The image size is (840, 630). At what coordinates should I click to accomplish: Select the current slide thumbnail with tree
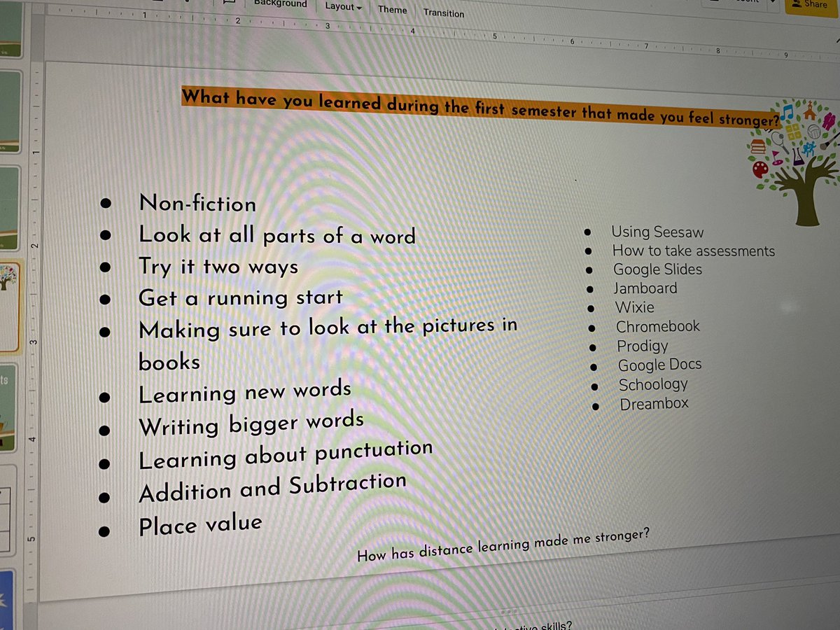(x=9, y=307)
